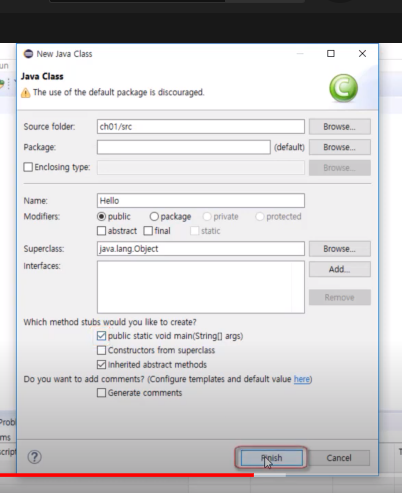Click the Finish button
This screenshot has width=402, height=493.
point(272,458)
